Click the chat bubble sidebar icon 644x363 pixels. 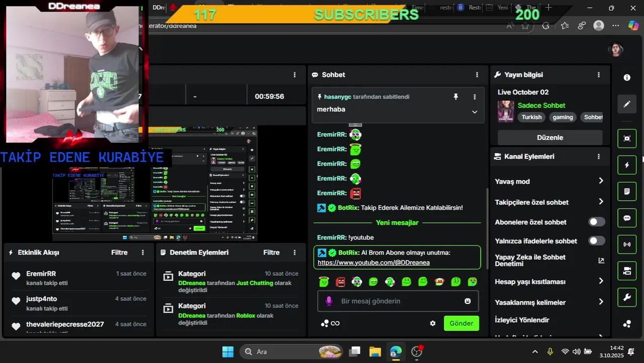click(x=627, y=218)
